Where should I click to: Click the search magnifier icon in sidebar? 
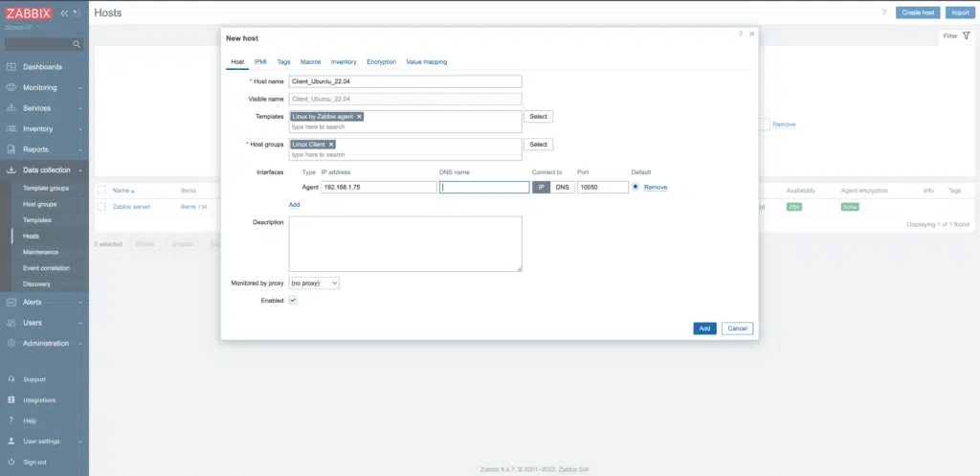pos(77,44)
